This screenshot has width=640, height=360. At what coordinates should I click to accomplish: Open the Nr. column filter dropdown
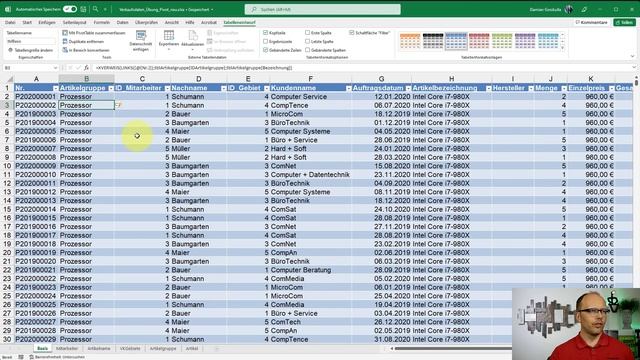56,88
